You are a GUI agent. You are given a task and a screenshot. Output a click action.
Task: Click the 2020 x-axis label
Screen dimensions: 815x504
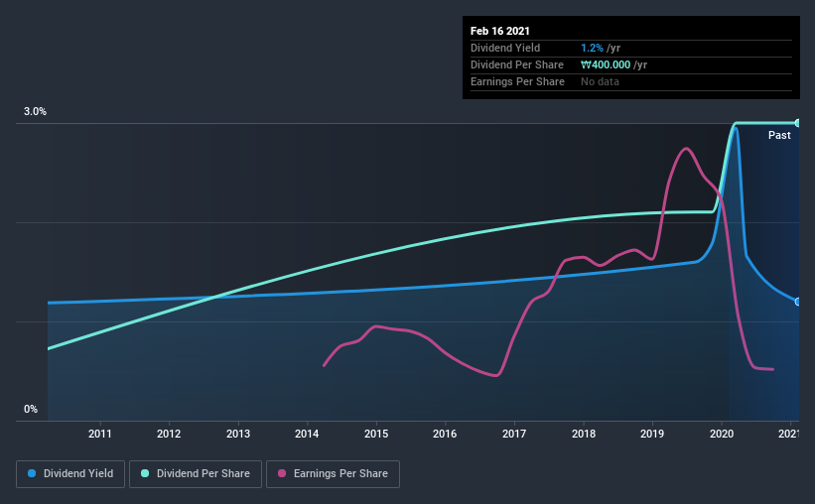[722, 434]
